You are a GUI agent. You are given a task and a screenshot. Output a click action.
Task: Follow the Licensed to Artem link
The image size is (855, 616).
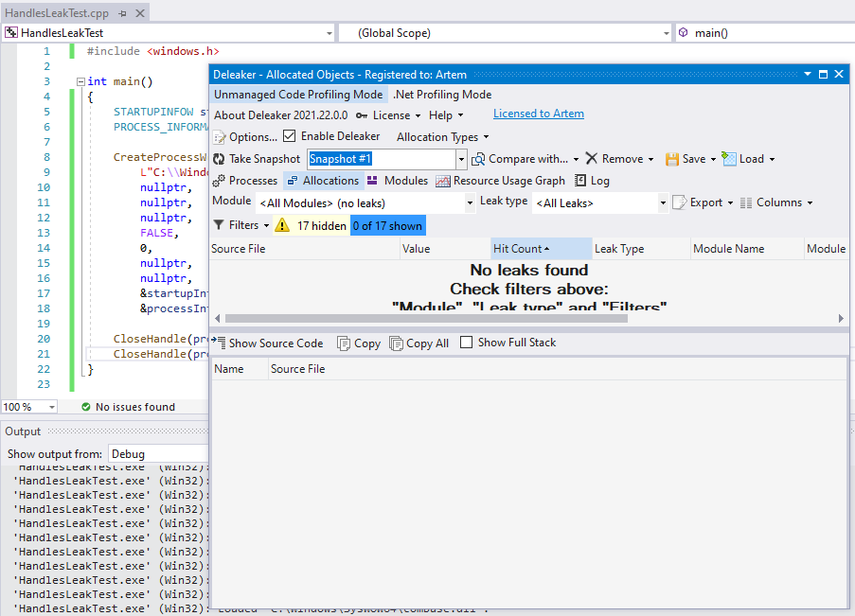[x=538, y=114]
